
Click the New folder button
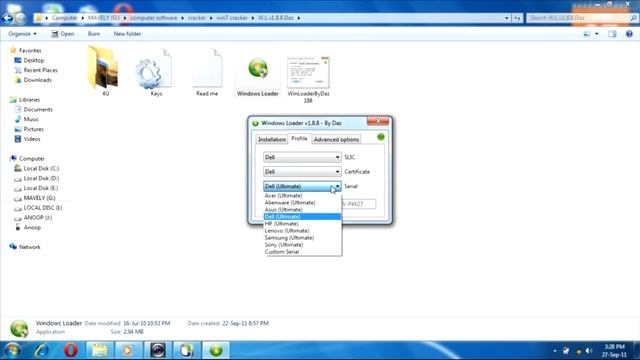point(127,34)
